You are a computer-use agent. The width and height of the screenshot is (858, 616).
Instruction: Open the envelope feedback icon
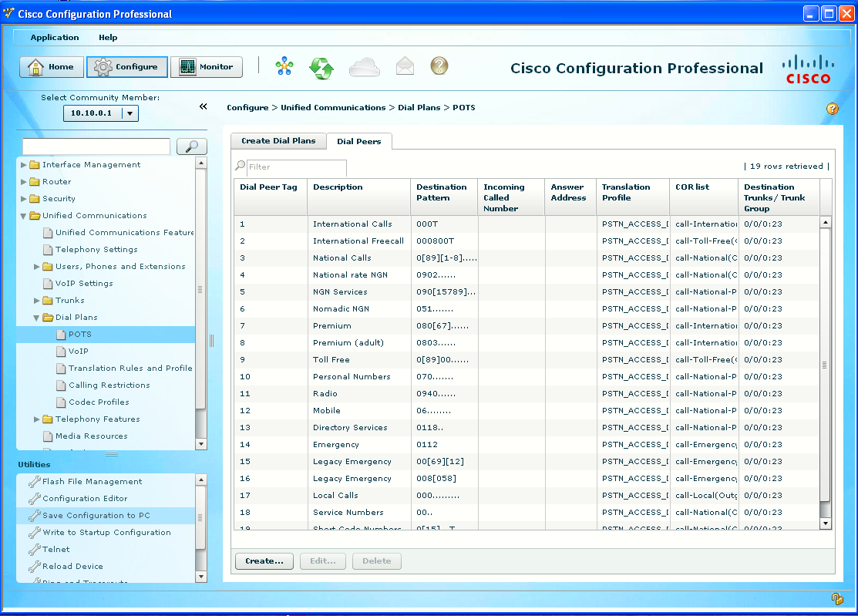tap(405, 66)
